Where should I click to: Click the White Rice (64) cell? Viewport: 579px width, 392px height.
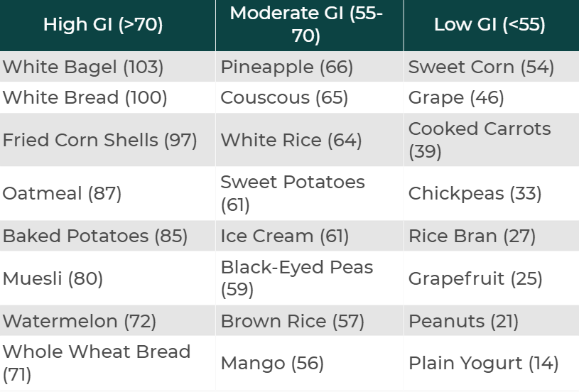click(x=291, y=140)
